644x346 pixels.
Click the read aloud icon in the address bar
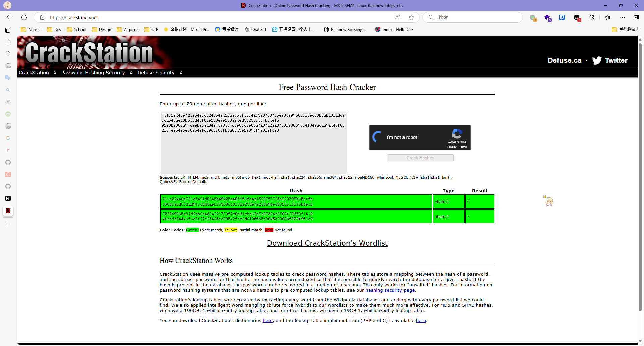[x=398, y=17]
